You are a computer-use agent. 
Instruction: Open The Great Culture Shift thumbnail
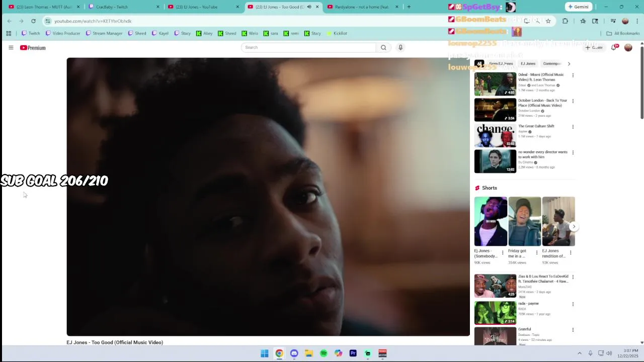(x=495, y=135)
